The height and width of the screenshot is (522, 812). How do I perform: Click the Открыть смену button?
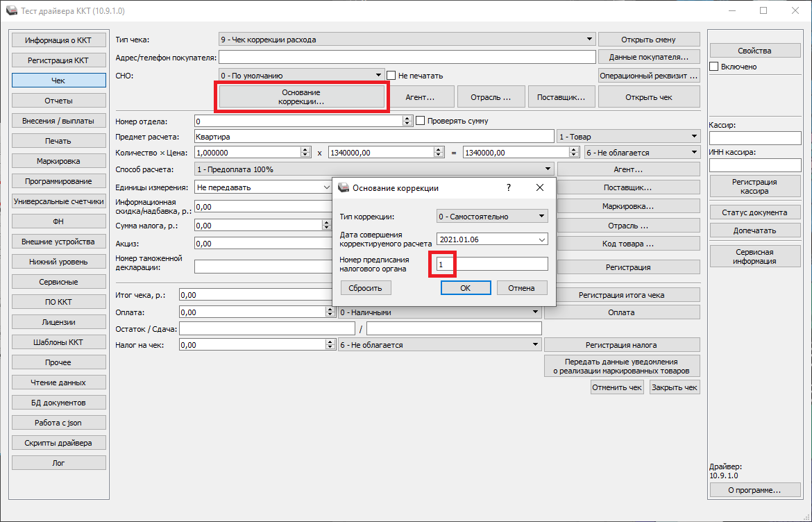pyautogui.click(x=648, y=40)
